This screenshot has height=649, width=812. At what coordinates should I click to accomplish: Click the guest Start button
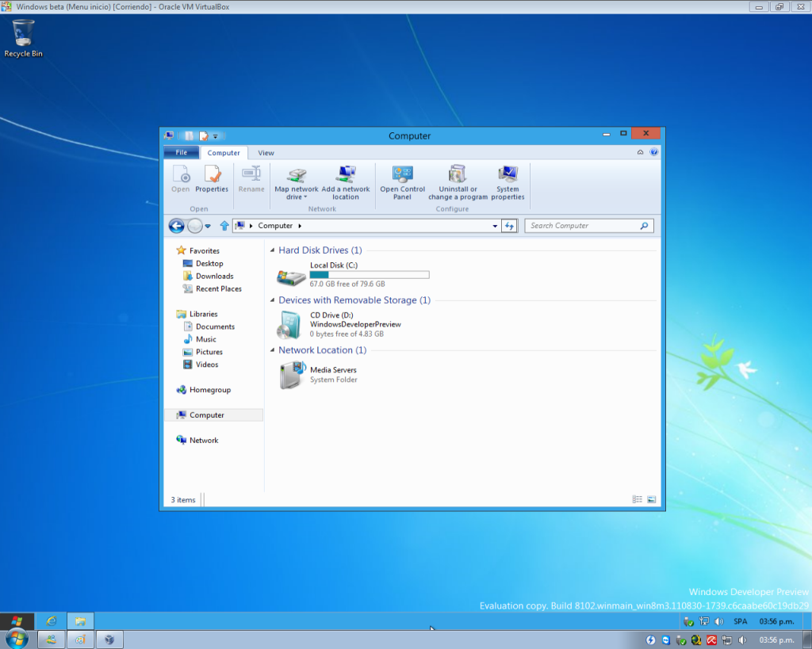click(17, 620)
